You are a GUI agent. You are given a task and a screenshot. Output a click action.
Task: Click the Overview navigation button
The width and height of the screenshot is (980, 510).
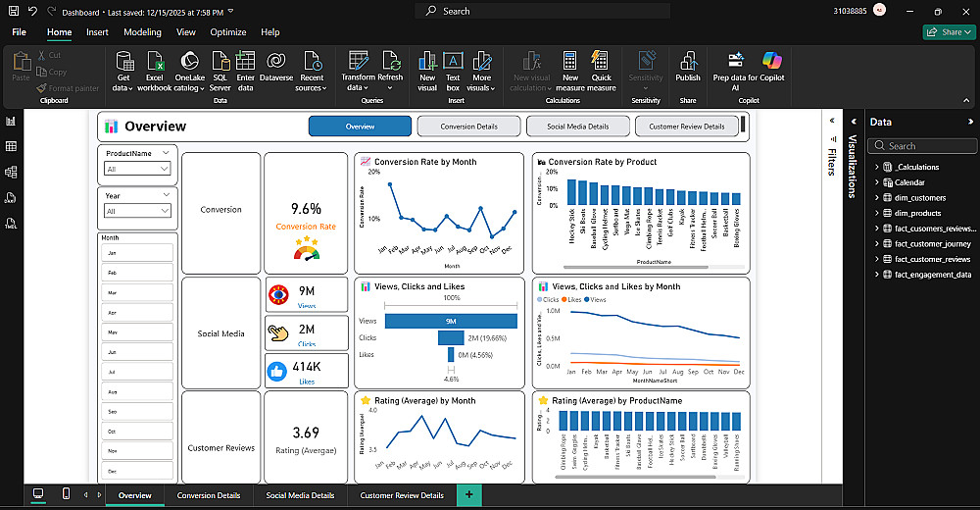360,126
